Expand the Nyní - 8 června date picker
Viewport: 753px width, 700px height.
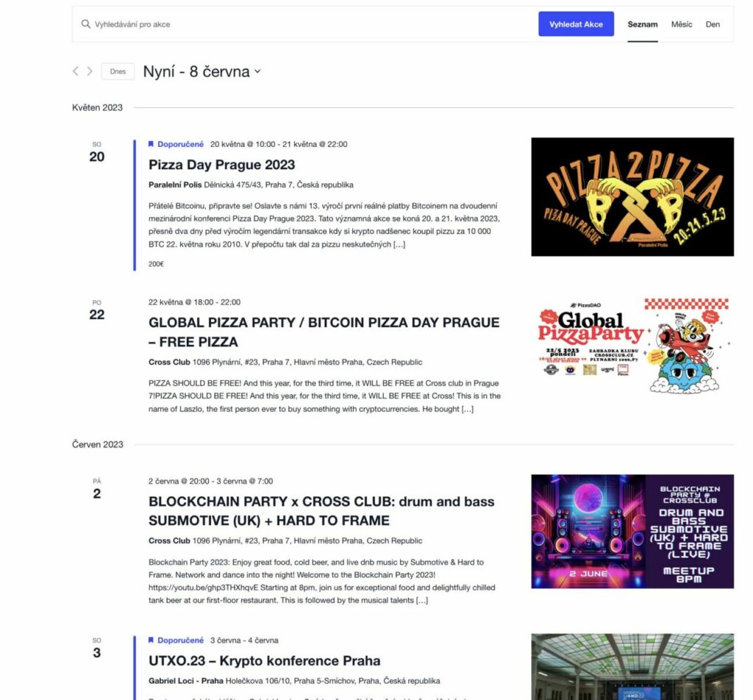(x=202, y=71)
